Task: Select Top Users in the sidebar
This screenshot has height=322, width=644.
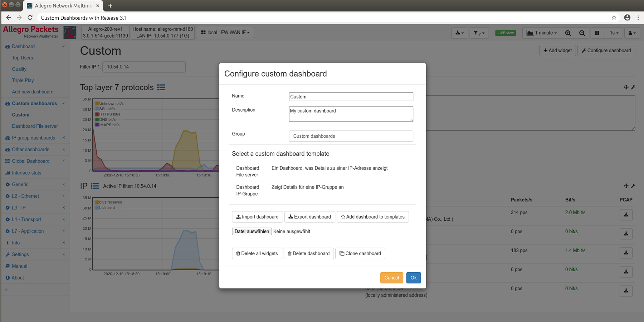Action: [x=22, y=58]
